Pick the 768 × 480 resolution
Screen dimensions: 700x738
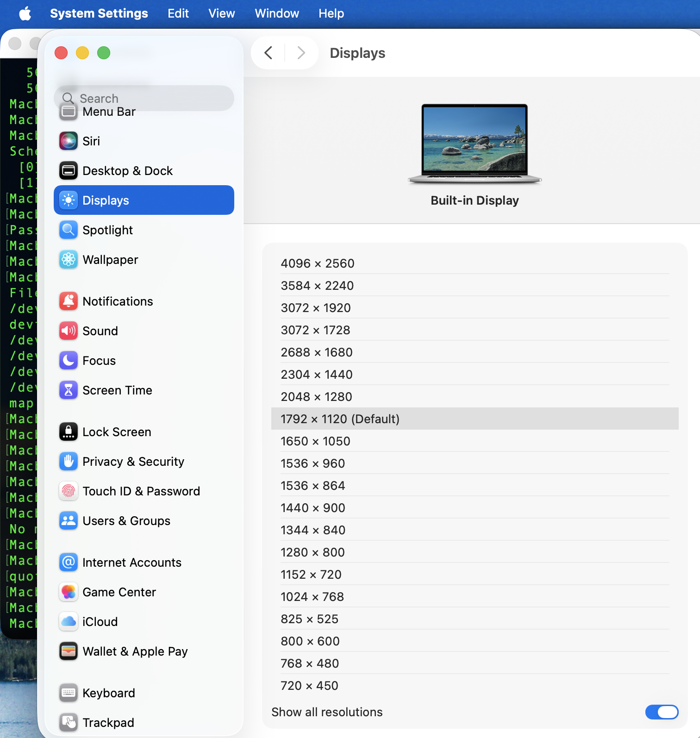click(475, 663)
